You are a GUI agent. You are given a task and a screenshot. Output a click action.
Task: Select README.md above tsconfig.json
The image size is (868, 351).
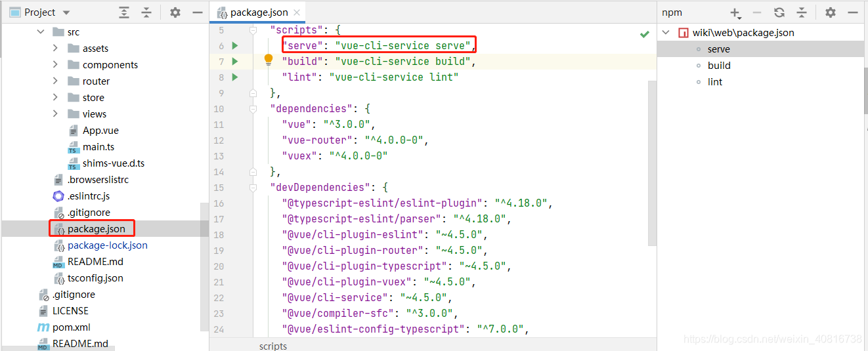pos(95,262)
